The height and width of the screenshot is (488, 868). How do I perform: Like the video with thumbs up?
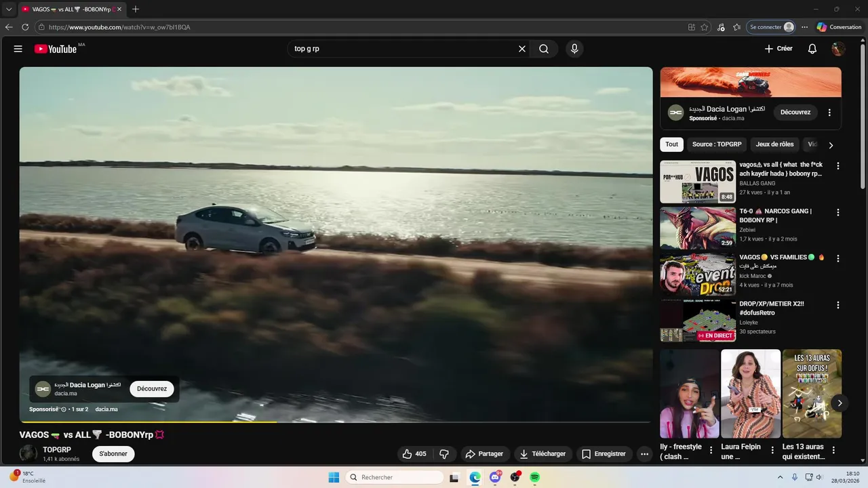(414, 453)
